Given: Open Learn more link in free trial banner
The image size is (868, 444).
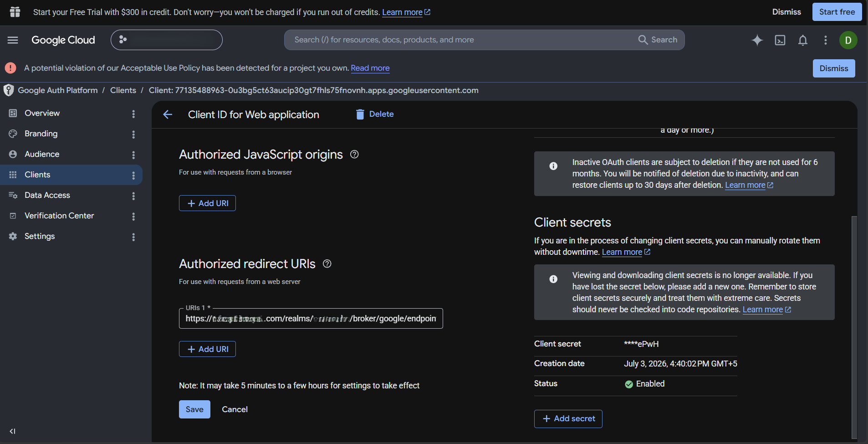Looking at the screenshot, I should tap(406, 12).
